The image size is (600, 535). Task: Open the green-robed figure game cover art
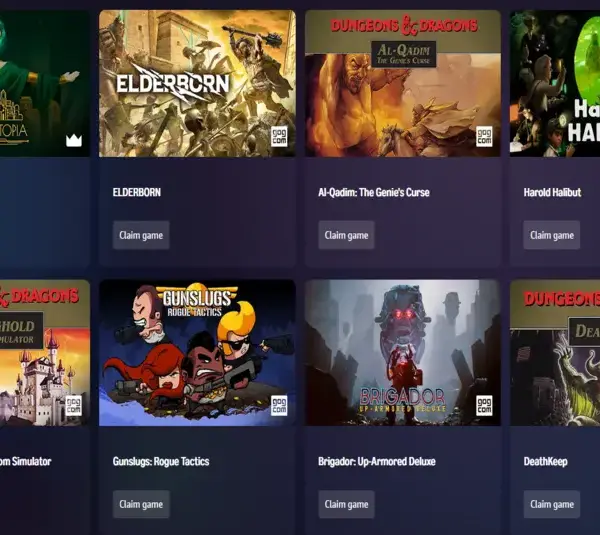pos(45,83)
